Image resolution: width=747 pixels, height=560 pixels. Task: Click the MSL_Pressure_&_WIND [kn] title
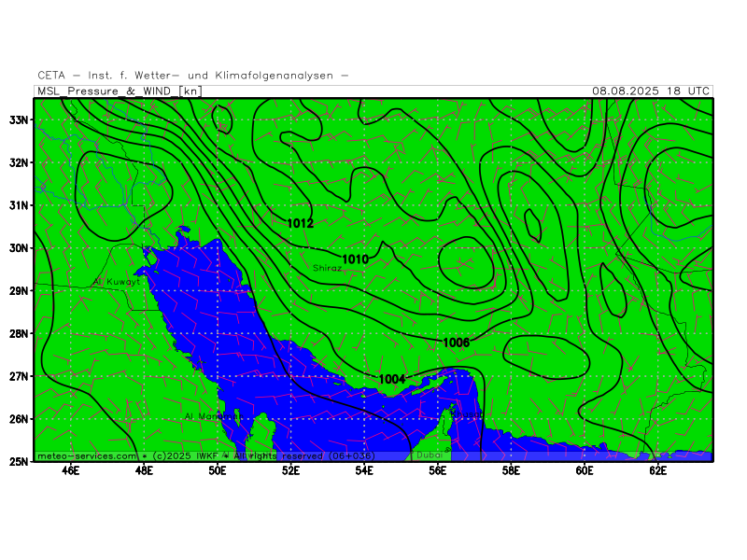point(120,91)
